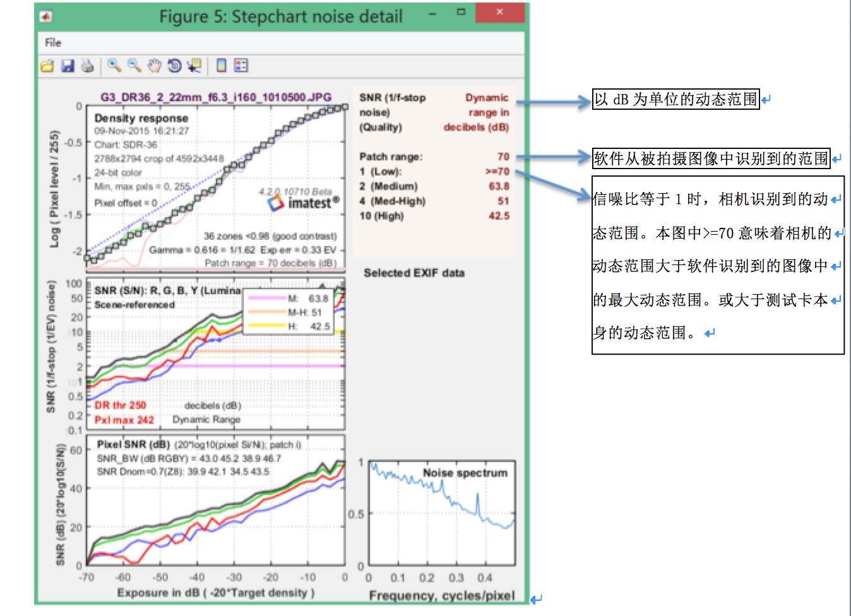Click the imatest logo in Density plot

(x=303, y=203)
